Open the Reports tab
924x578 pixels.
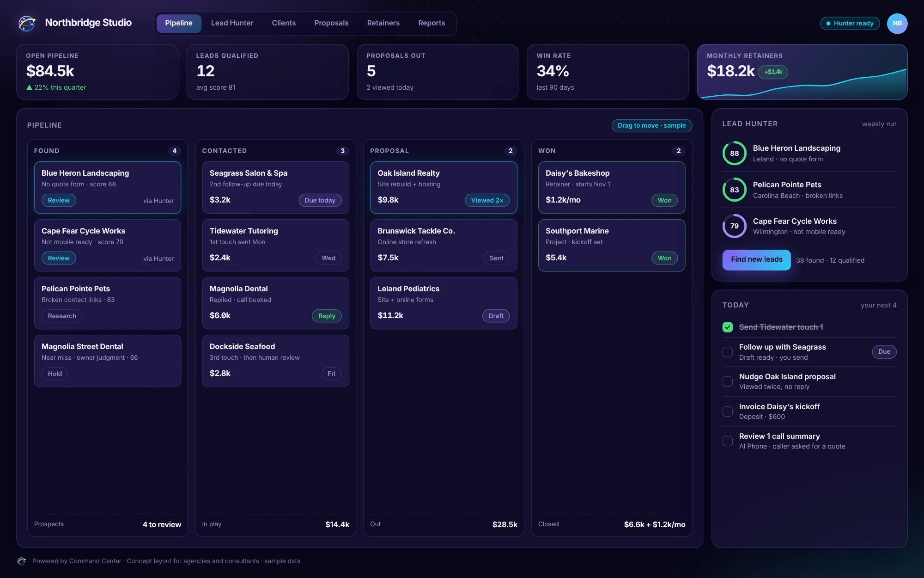pos(432,23)
